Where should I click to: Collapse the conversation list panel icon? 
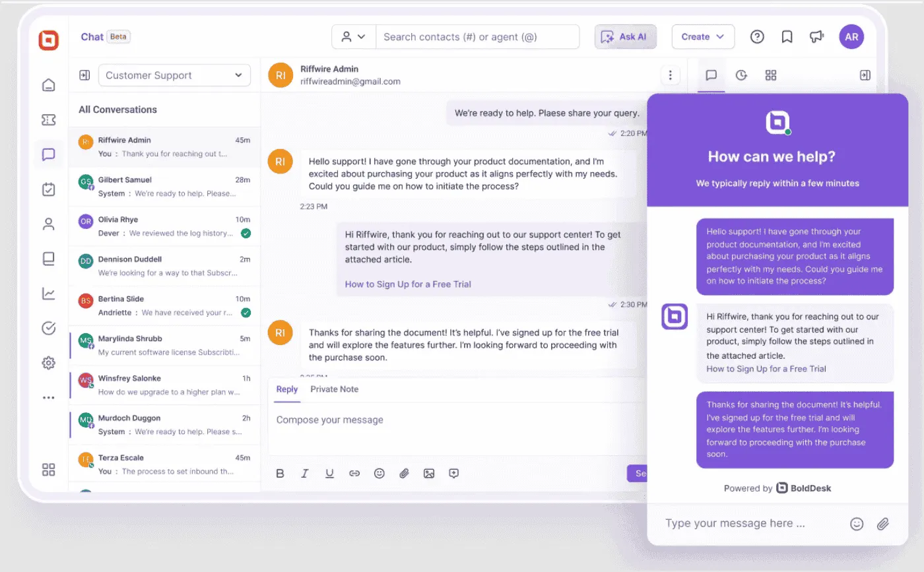pos(84,75)
